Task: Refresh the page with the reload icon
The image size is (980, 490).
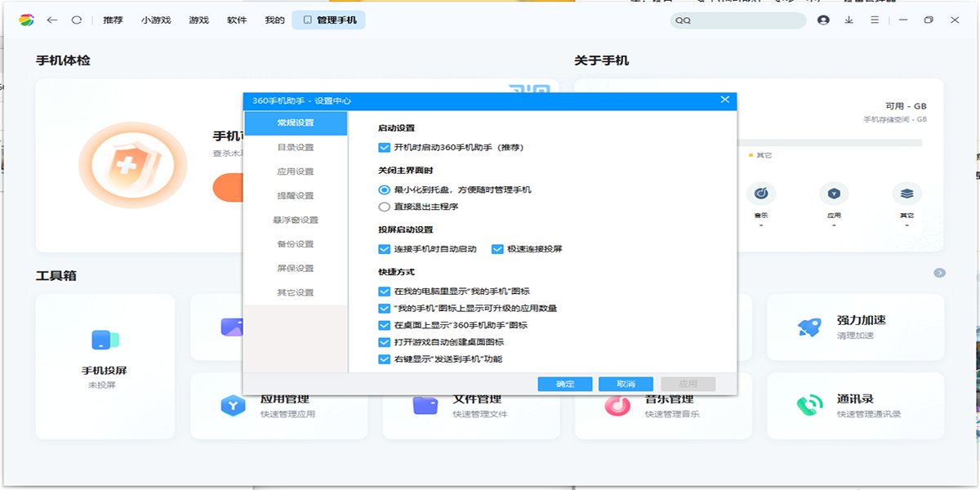Action: [x=77, y=20]
